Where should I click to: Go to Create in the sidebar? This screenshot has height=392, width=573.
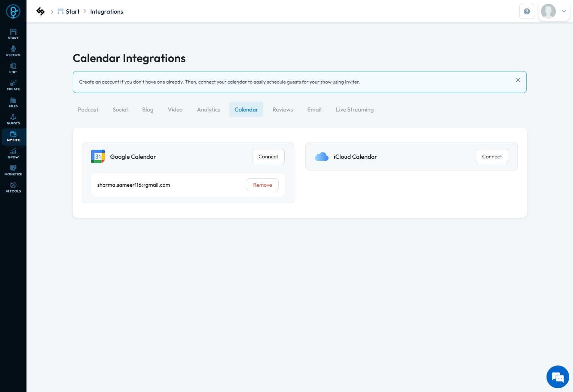(13, 85)
